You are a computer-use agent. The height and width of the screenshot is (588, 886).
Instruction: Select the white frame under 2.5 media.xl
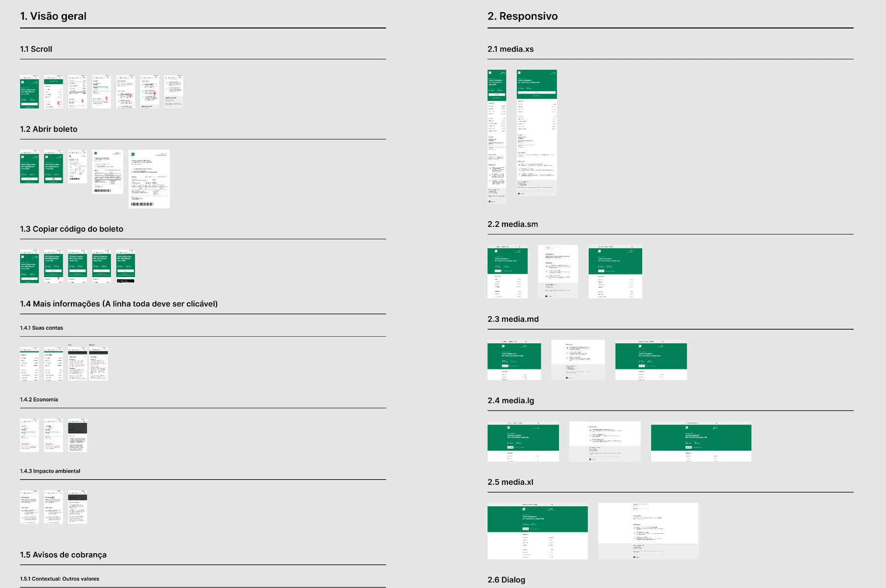tap(648, 531)
